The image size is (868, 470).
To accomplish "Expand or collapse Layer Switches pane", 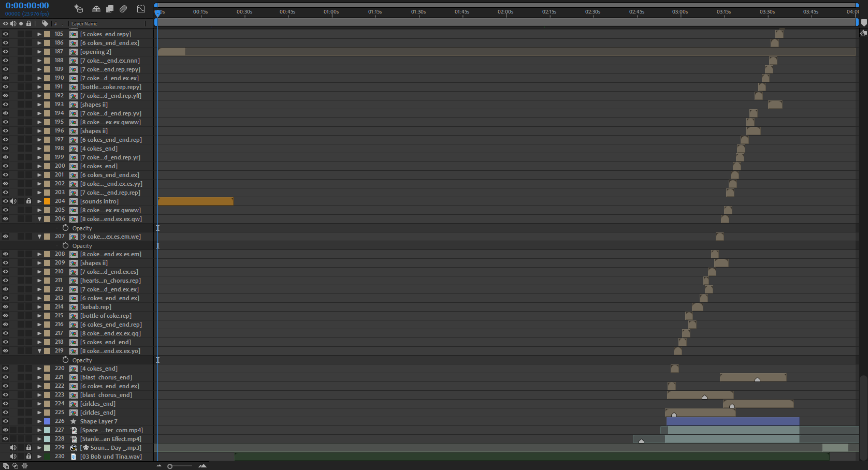I will pos(6,466).
